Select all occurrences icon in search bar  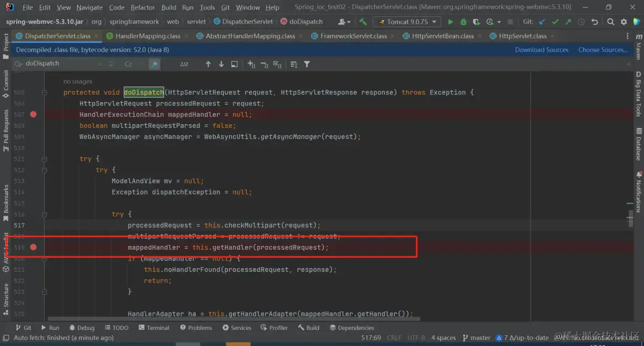coord(277,64)
